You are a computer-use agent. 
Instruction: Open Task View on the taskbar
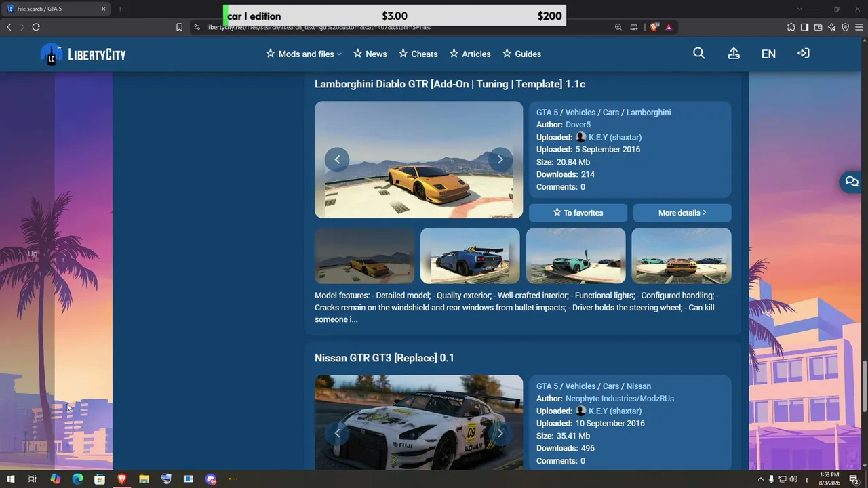point(32,479)
